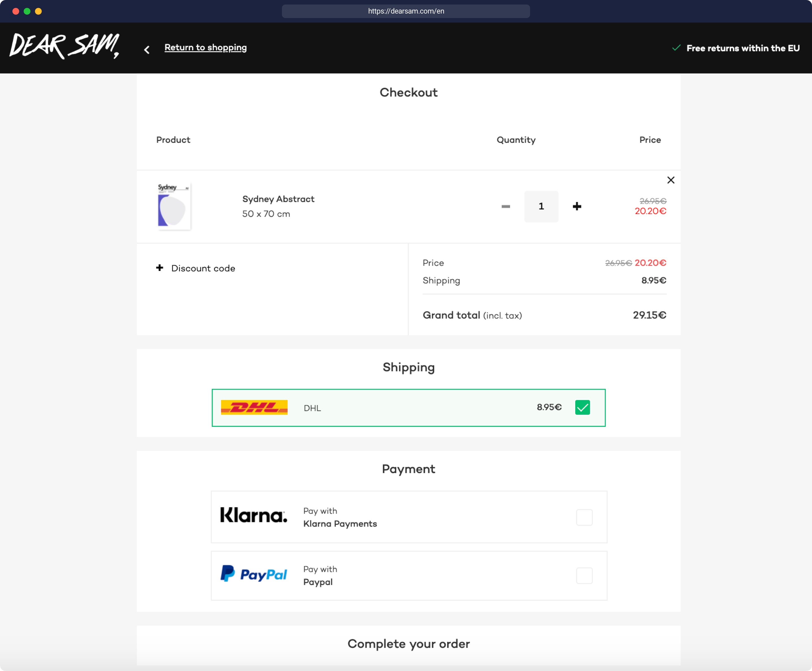Select the Paypal payment checkbox
This screenshot has height=671, width=812.
584,575
